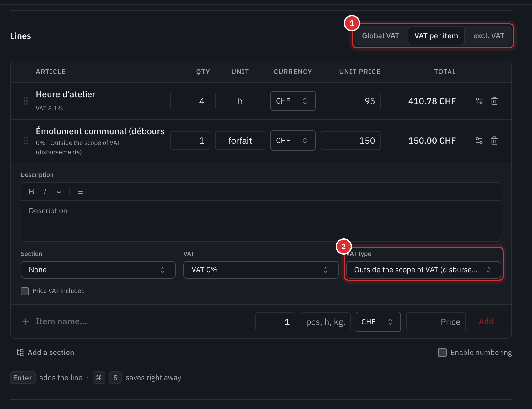Open currency dropdown in new item row
This screenshot has height=409, width=532.
[378, 322]
